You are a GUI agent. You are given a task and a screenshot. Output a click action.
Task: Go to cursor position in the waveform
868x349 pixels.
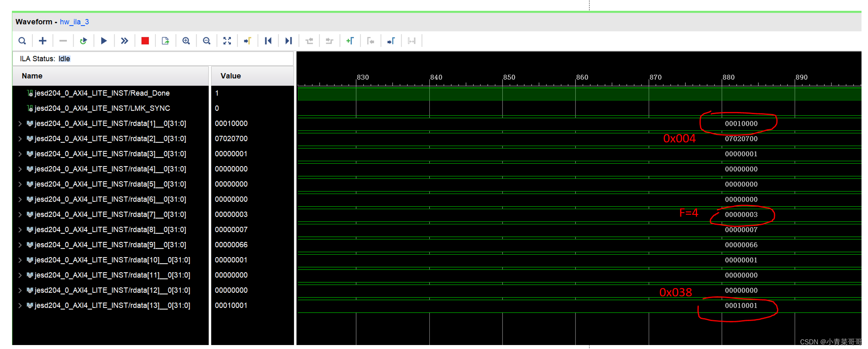247,41
